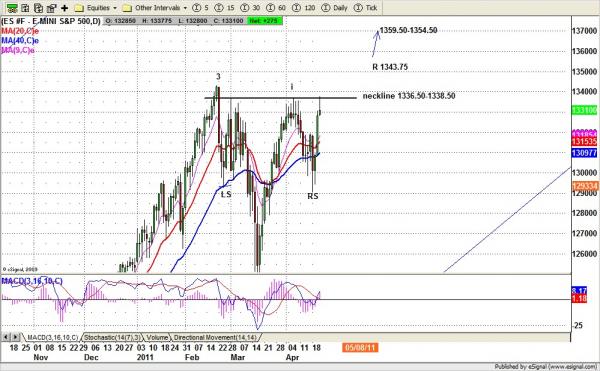Image resolution: width=600 pixels, height=371 pixels.
Task: Click the C: 133100 close value
Action: [229, 21]
